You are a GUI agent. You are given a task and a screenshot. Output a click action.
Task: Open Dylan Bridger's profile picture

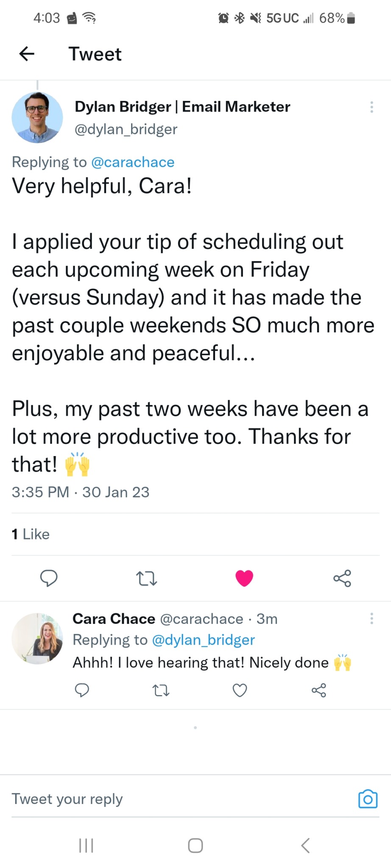point(37,117)
